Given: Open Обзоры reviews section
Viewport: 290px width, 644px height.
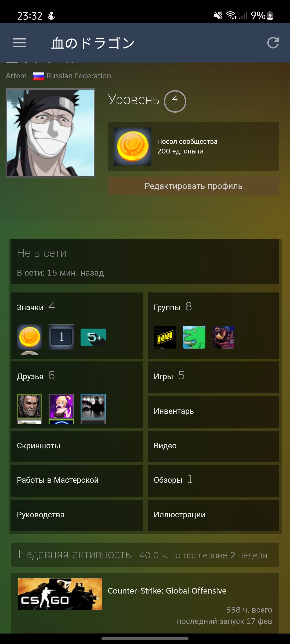Looking at the screenshot, I should (x=214, y=481).
